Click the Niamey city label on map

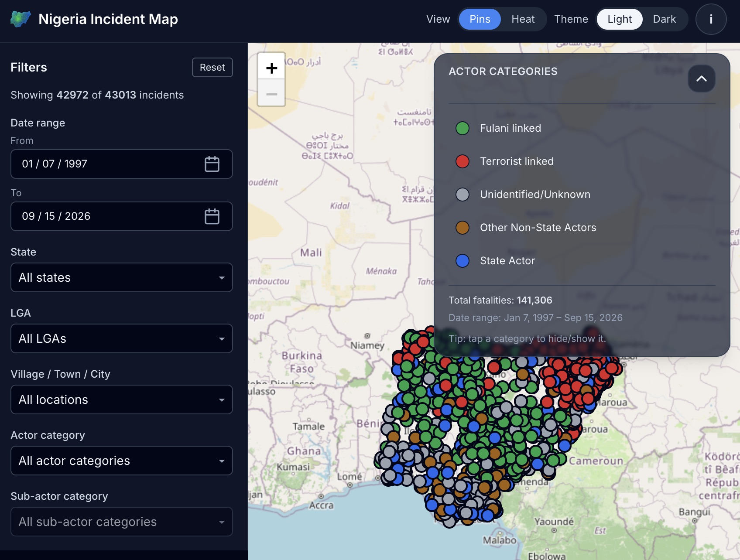click(367, 345)
